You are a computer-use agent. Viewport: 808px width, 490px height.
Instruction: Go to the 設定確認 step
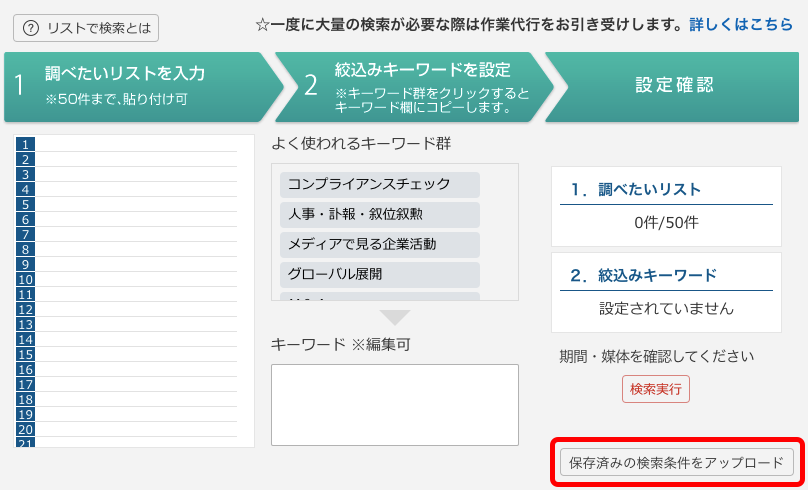(675, 86)
